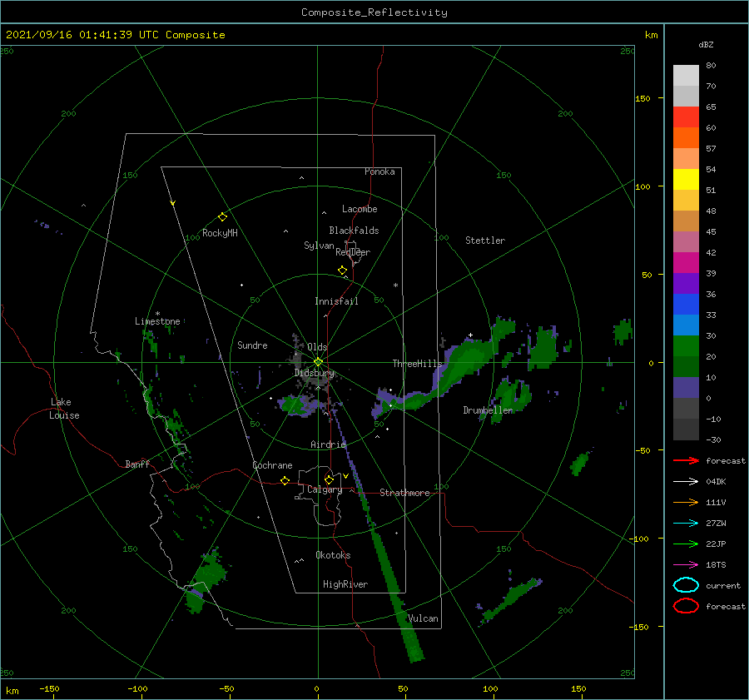
Task: Click the yellow diamond marker near RockyMH
Action: click(x=222, y=217)
